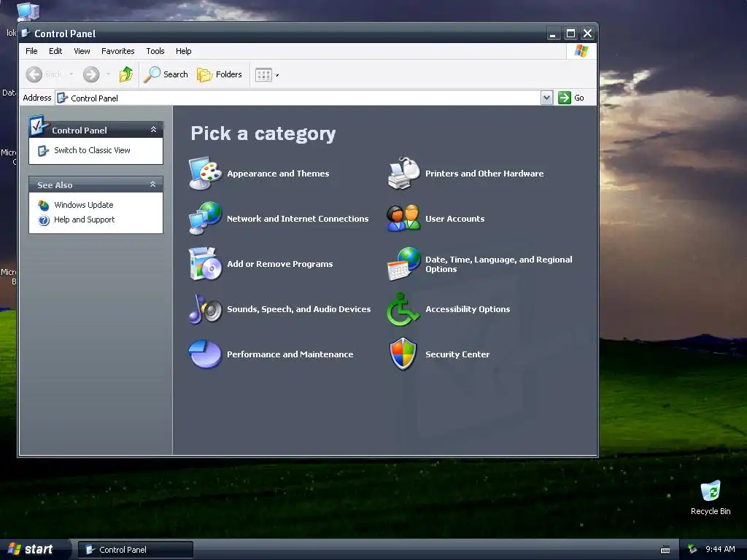
Task: Click the Switch to Classic View link
Action: 92,150
